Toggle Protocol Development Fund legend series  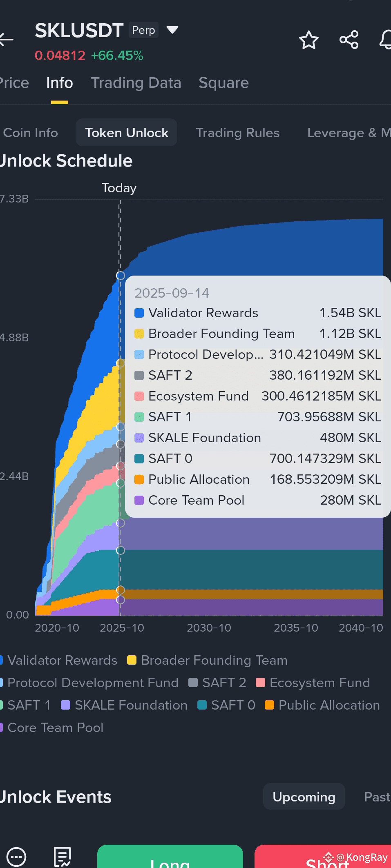pyautogui.click(x=89, y=683)
